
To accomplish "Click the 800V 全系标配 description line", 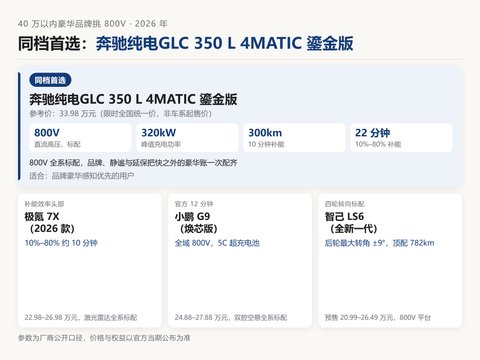I will 133,163.
